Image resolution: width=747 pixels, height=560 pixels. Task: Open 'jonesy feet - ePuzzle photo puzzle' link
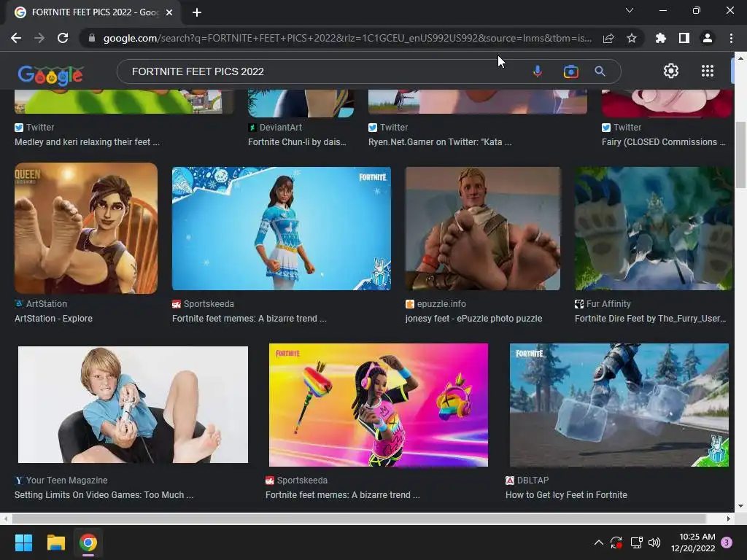473,319
